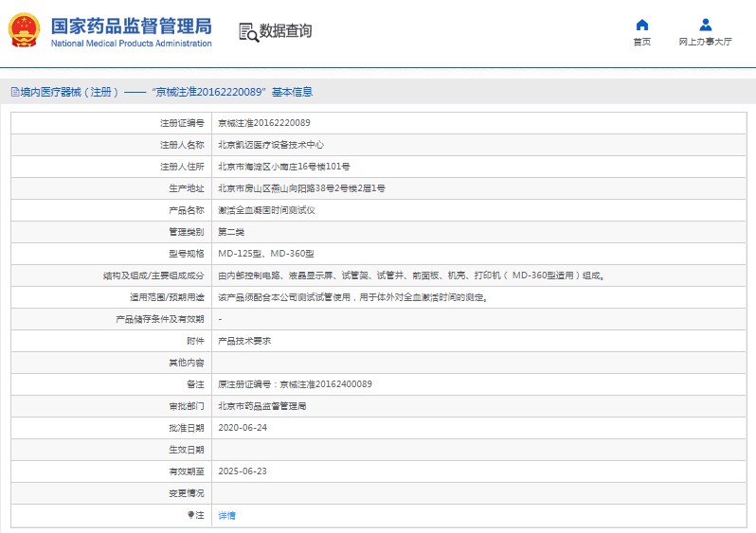Click the 网上办事大厅 label
The width and height of the screenshot is (756, 533).
705,42
